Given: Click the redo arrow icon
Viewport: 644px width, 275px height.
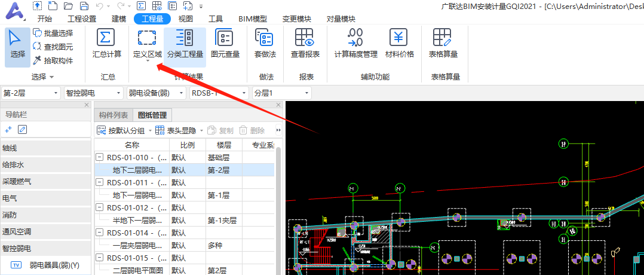Looking at the screenshot, I should click(x=122, y=6).
